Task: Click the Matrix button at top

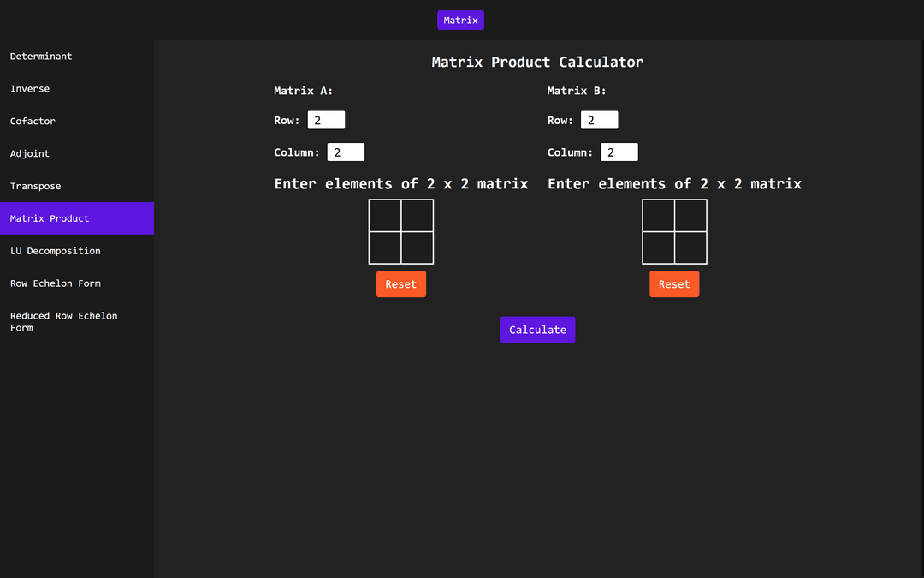Action: pyautogui.click(x=460, y=21)
